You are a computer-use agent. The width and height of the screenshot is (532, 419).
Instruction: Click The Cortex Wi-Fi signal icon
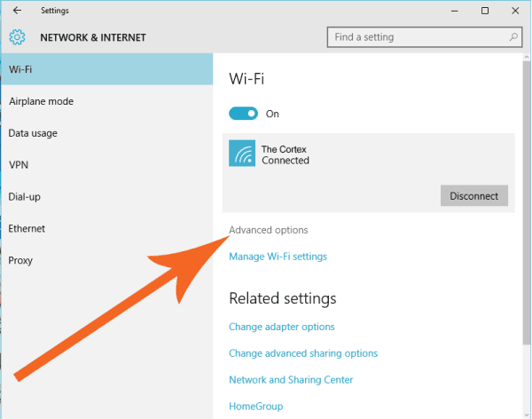tap(242, 154)
